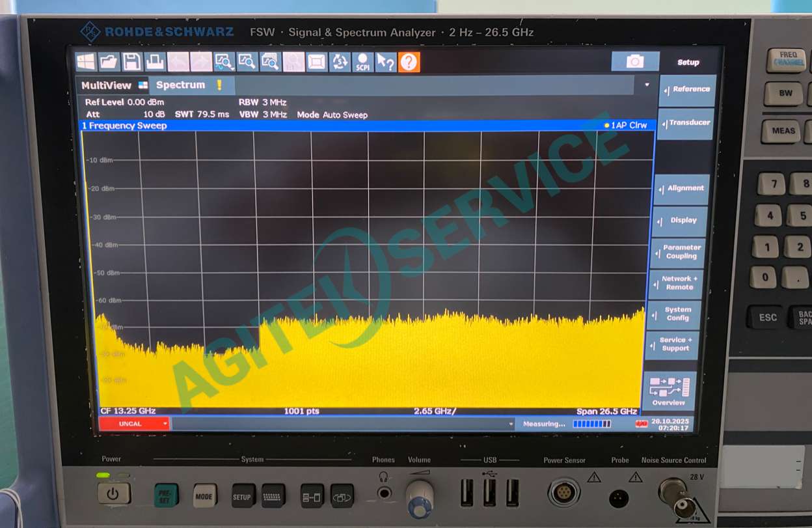Click the SWT 79.5 ms setting

202,114
